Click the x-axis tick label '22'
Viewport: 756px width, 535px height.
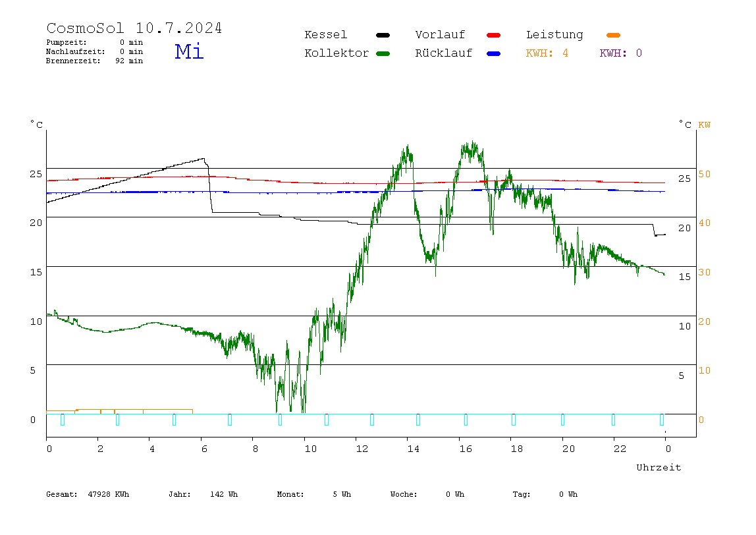click(x=620, y=449)
